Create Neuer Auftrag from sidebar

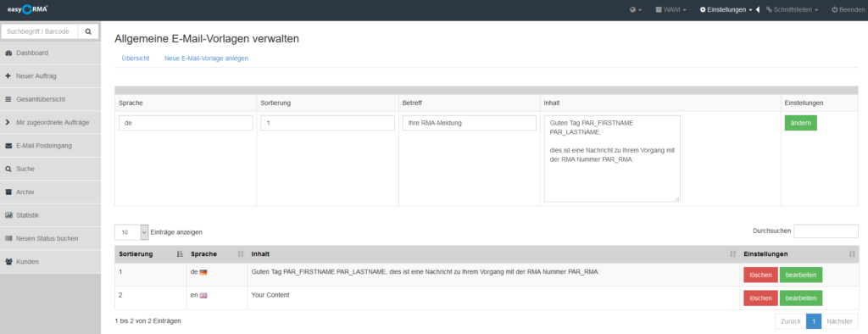[50, 76]
